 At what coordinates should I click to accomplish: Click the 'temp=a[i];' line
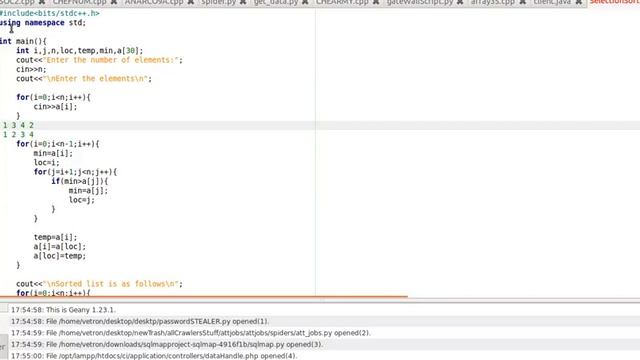[55, 237]
